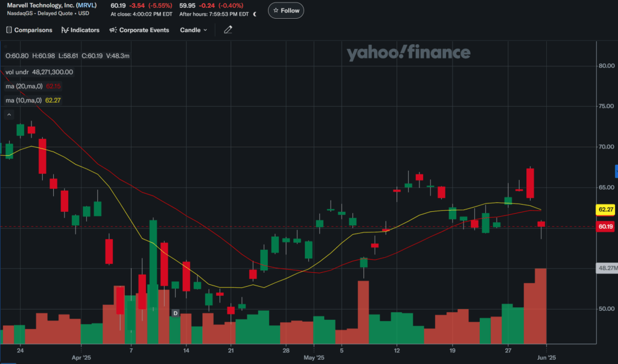Click the gray 48.27M volume axis tag
The width and height of the screenshot is (618, 364).
point(607,268)
